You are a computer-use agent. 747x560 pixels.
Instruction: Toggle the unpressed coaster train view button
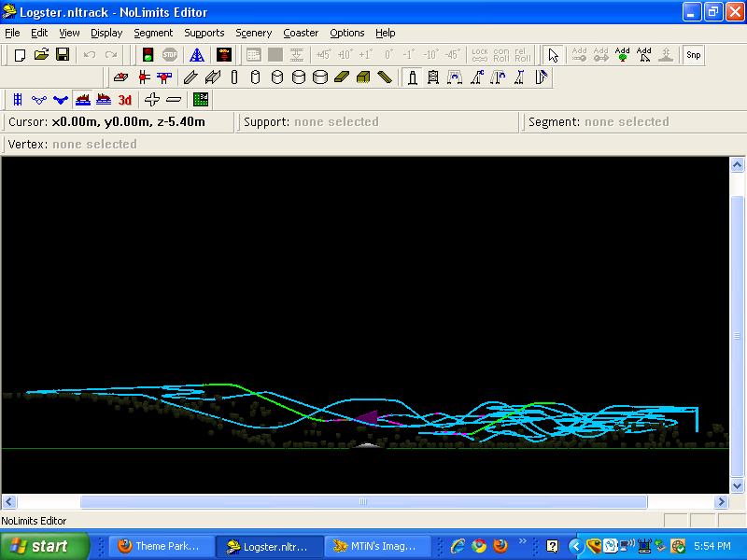tap(104, 100)
